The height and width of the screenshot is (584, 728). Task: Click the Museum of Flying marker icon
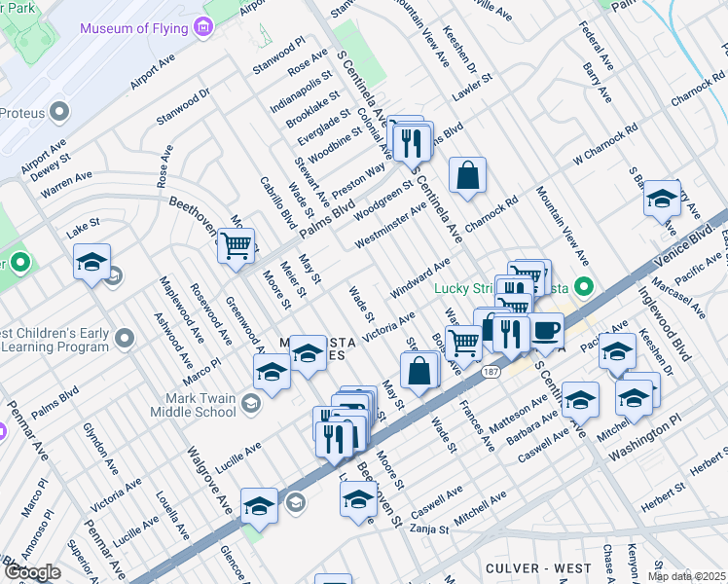click(202, 27)
